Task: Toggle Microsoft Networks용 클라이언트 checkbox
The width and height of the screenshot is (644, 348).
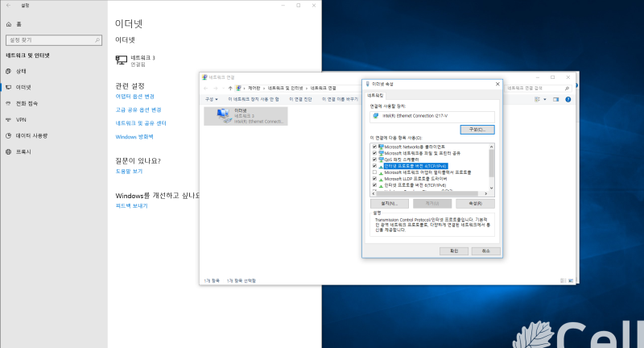Action: pyautogui.click(x=374, y=147)
